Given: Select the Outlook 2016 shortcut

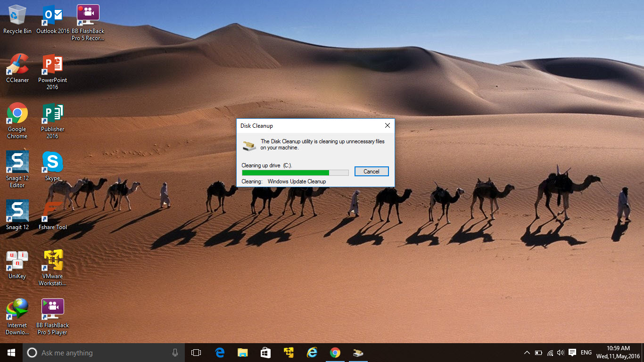Looking at the screenshot, I should click(x=53, y=19).
